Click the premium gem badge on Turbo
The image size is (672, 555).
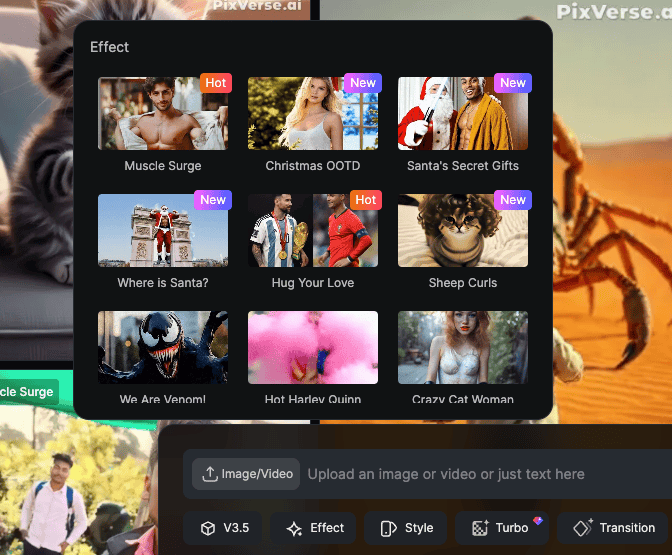point(538,520)
